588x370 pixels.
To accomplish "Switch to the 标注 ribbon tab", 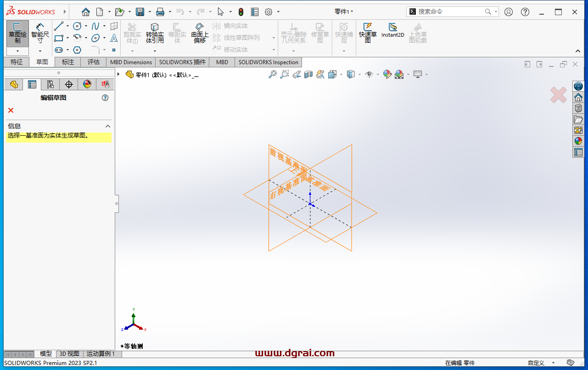I will 68,62.
